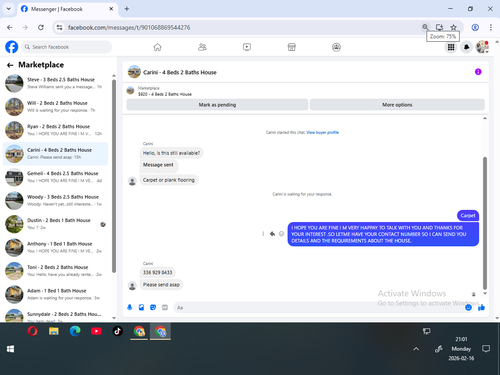
Task: Open Steve - 3 Beds 2.5 Baths House chat
Action: click(55, 83)
